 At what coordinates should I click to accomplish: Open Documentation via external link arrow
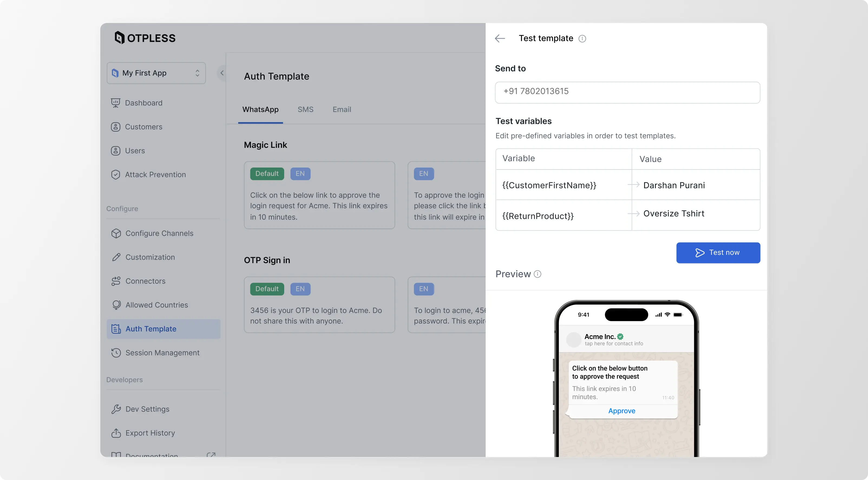click(x=211, y=455)
